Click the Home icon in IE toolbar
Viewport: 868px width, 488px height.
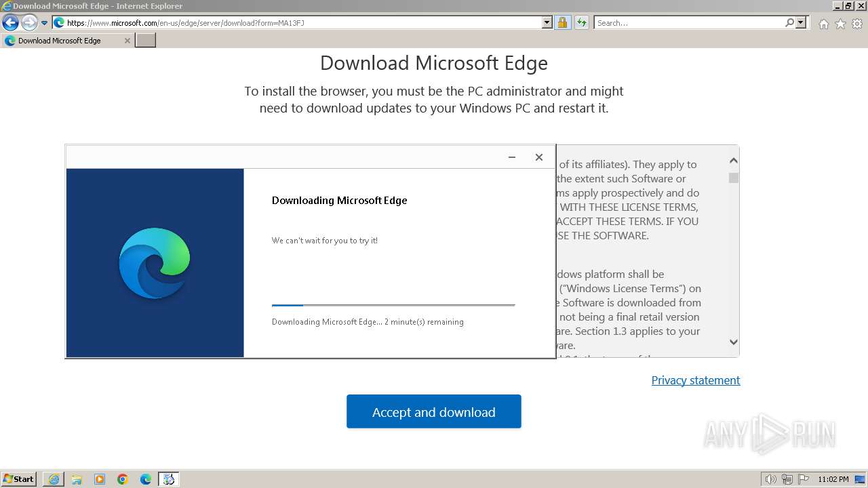pyautogui.click(x=823, y=24)
